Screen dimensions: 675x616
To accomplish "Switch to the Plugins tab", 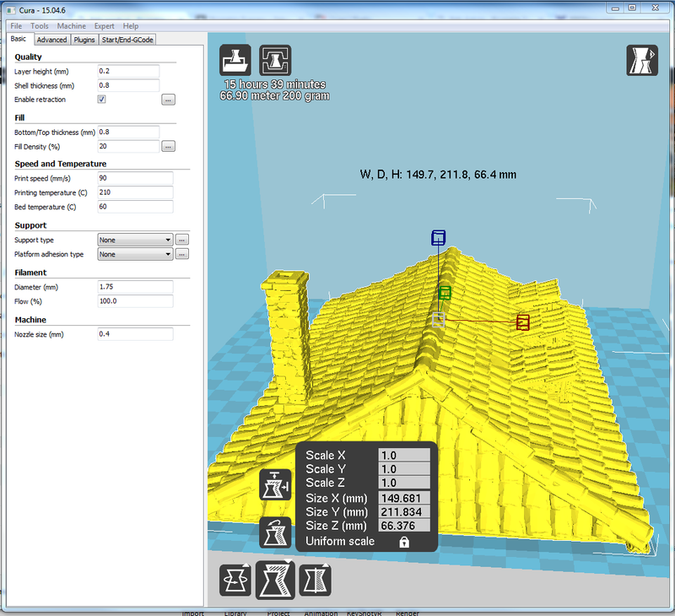I will tap(84, 40).
